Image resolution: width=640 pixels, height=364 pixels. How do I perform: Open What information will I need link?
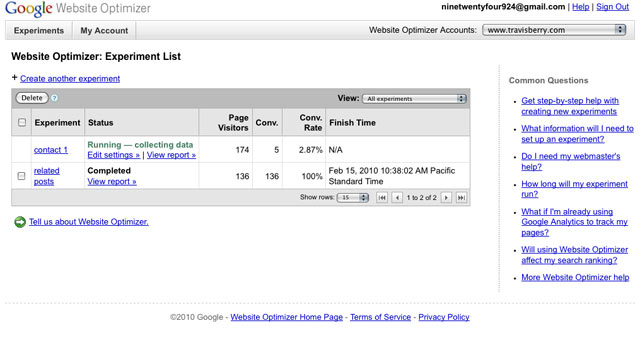[x=577, y=134]
